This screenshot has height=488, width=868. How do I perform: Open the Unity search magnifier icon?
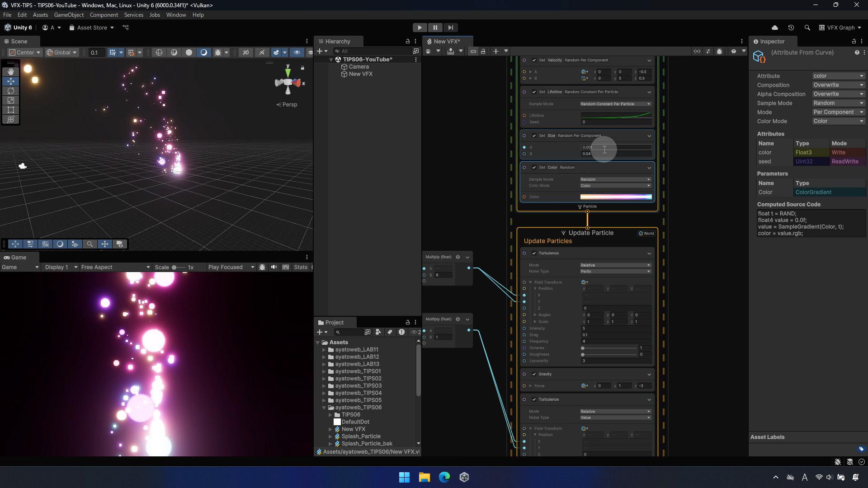pos(807,28)
